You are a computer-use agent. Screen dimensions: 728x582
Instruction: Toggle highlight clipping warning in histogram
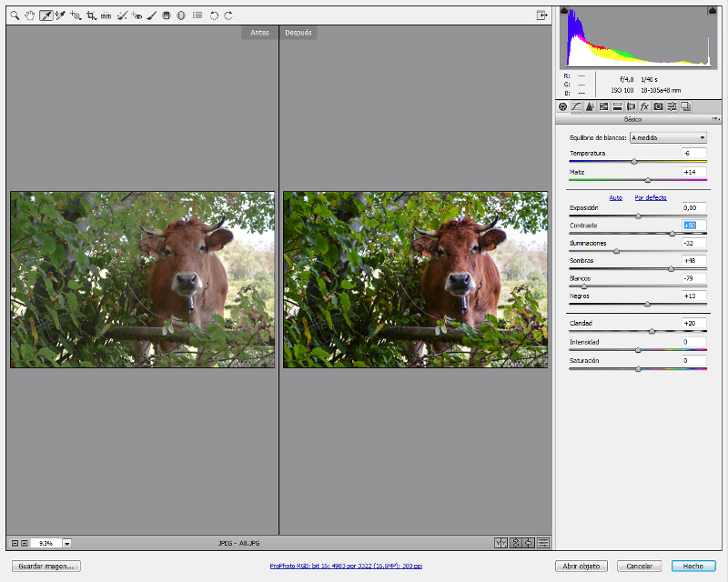(713, 11)
